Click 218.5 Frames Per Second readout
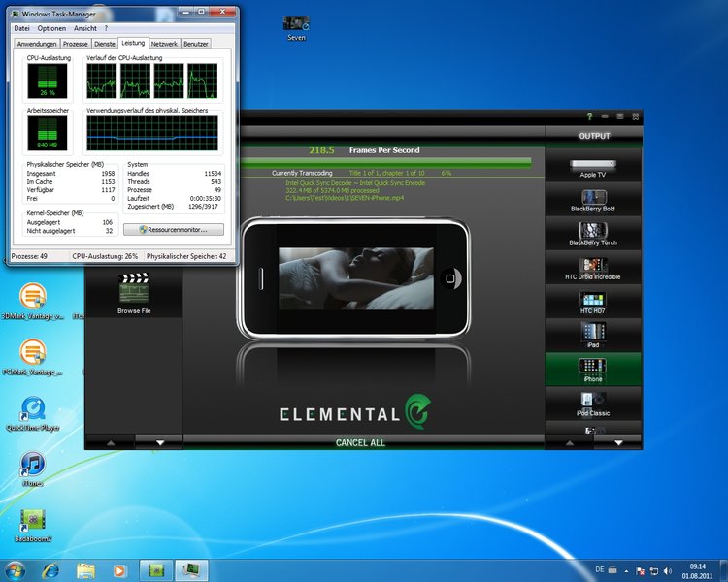 point(364,150)
